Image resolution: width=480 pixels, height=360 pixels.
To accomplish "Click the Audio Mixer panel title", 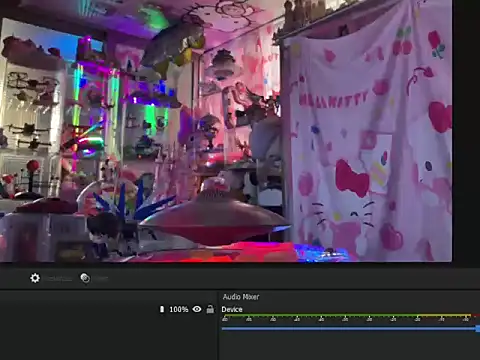I will tap(241, 297).
